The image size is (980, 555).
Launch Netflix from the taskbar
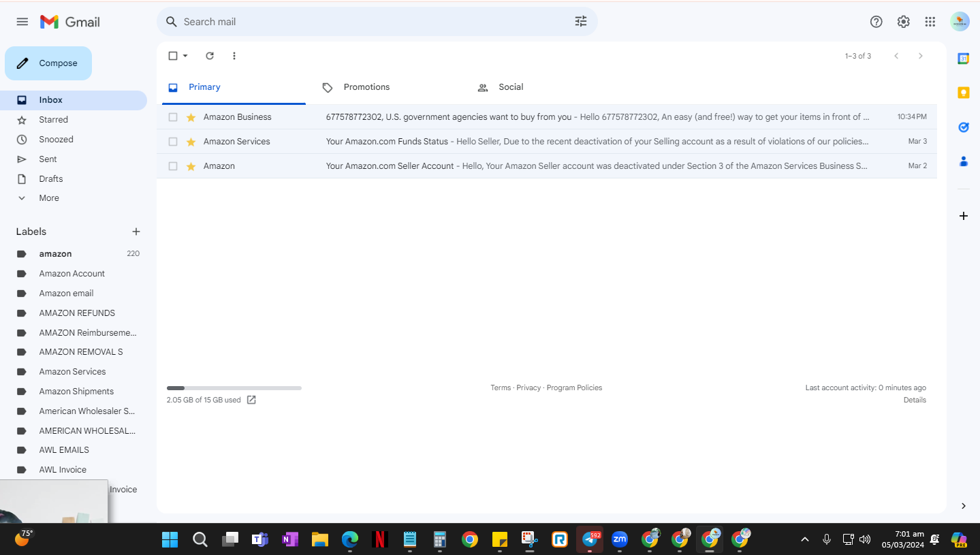[x=380, y=539]
